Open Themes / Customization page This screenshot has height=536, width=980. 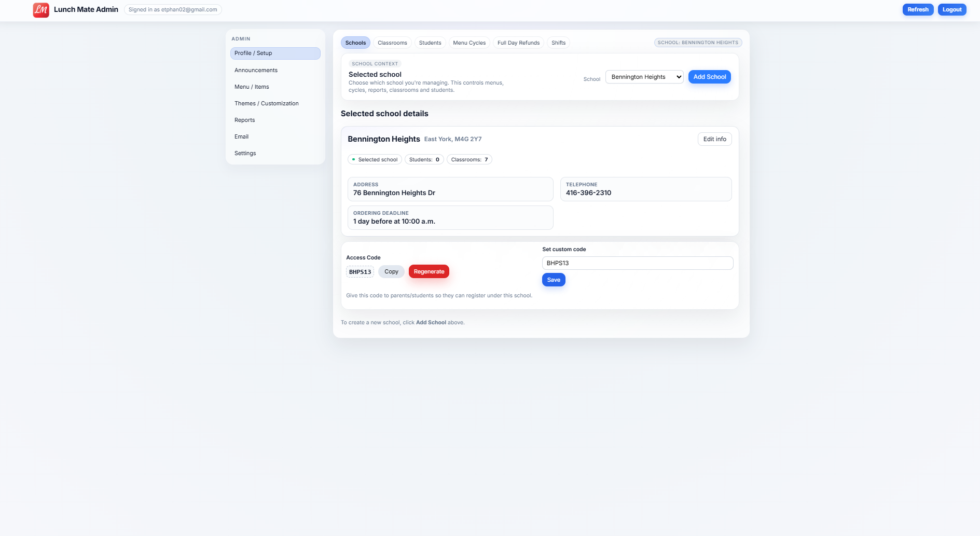tap(266, 104)
